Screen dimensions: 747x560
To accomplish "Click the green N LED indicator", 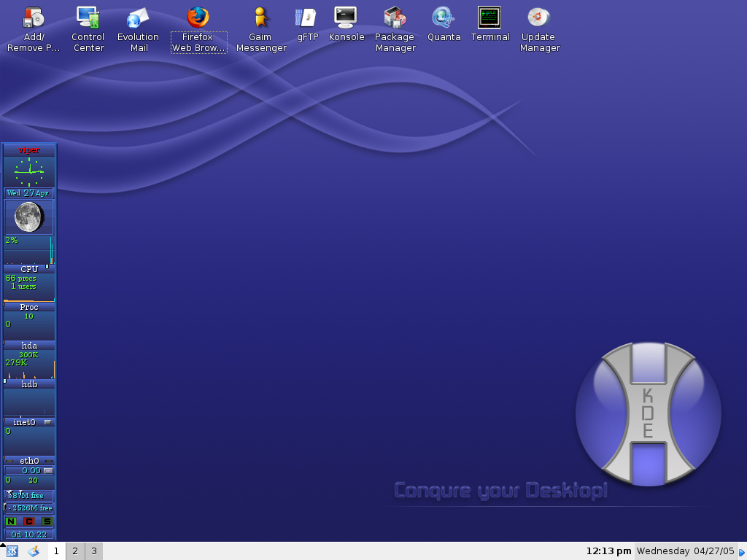I will tap(11, 521).
